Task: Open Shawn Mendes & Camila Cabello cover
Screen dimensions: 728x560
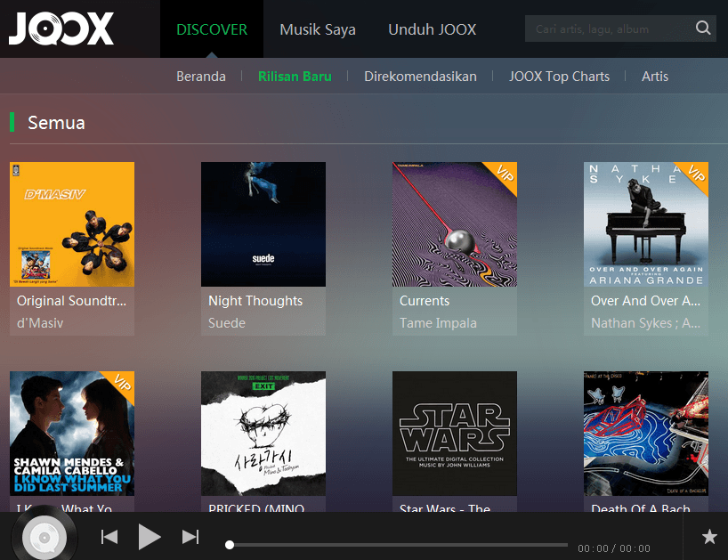Action: point(72,434)
